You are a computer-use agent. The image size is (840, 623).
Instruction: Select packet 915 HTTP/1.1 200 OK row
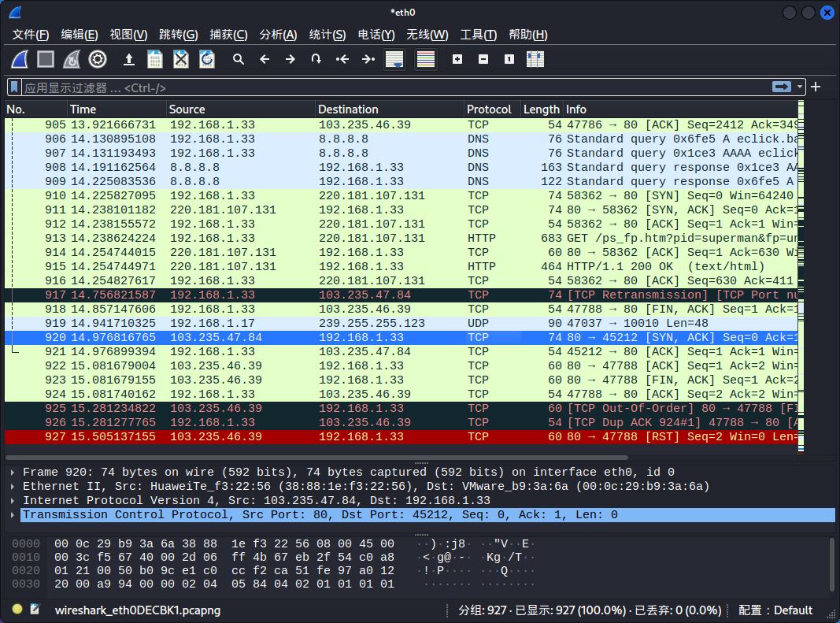point(401,266)
